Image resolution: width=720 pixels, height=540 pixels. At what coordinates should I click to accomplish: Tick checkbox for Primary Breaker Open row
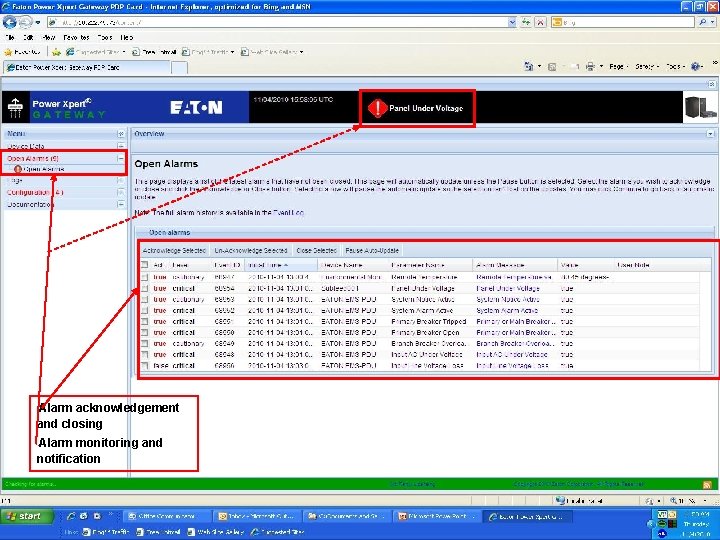(145, 332)
